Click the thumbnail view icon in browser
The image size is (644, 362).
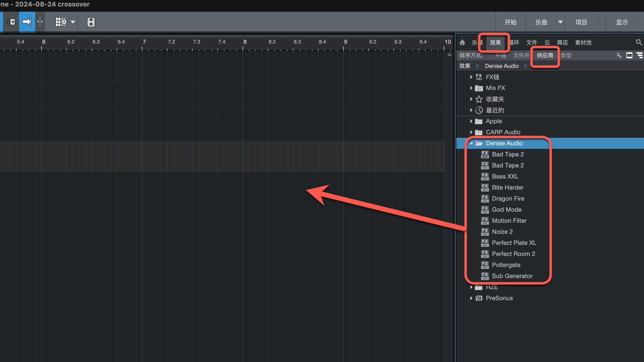click(629, 55)
